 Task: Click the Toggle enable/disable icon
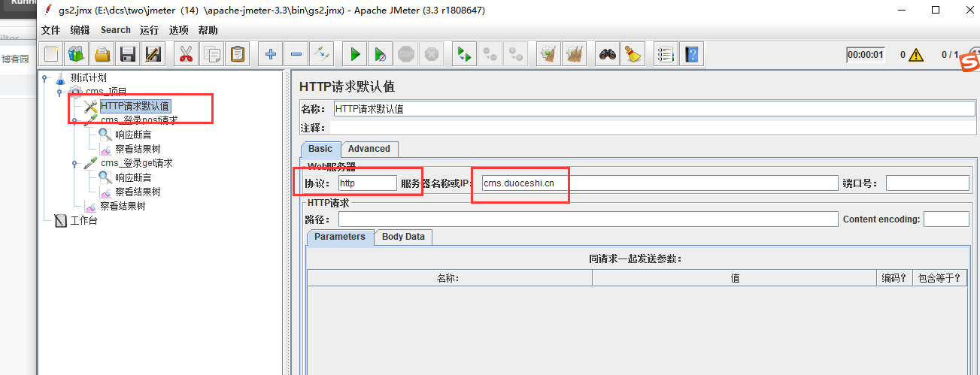point(322,54)
